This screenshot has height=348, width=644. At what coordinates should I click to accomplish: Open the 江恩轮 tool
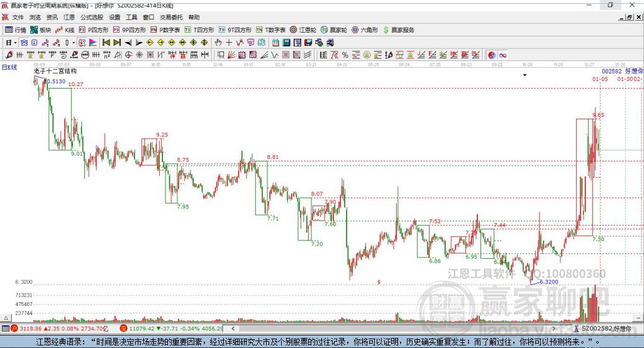[307, 30]
